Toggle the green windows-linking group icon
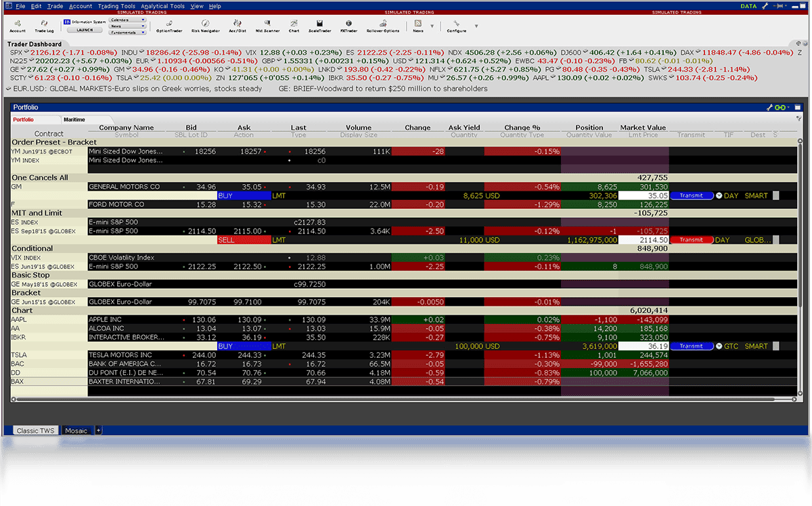 coord(779,107)
